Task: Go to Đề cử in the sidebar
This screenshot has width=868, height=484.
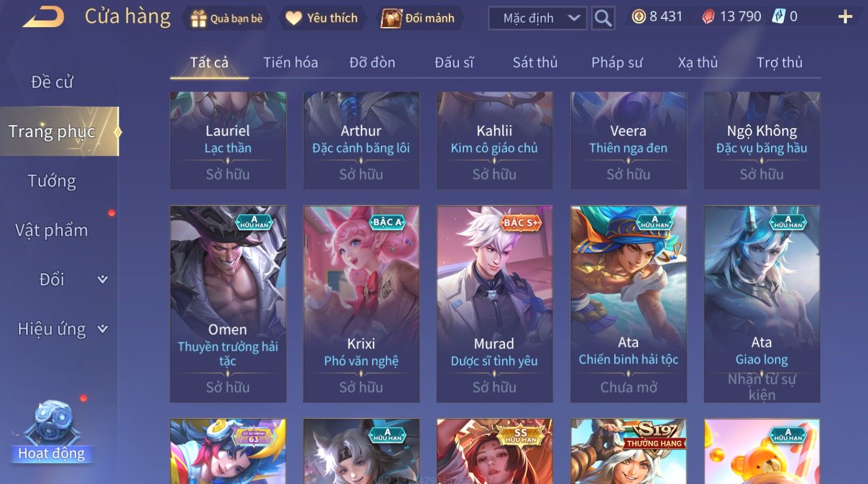Action: (52, 82)
